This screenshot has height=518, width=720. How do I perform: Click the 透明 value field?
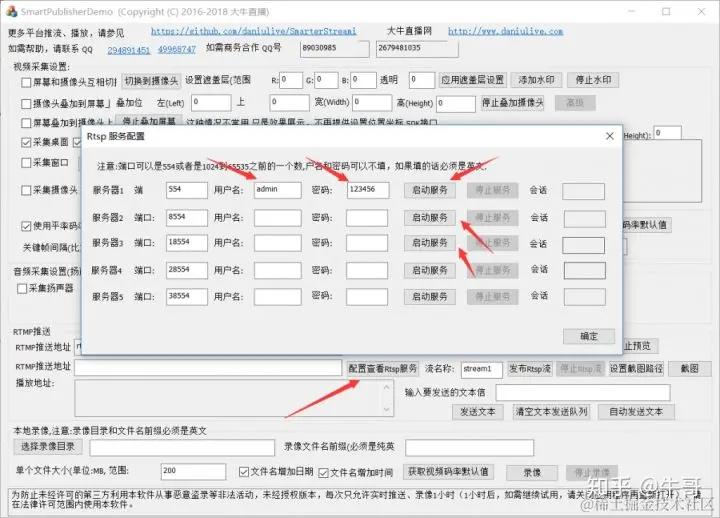click(x=422, y=80)
